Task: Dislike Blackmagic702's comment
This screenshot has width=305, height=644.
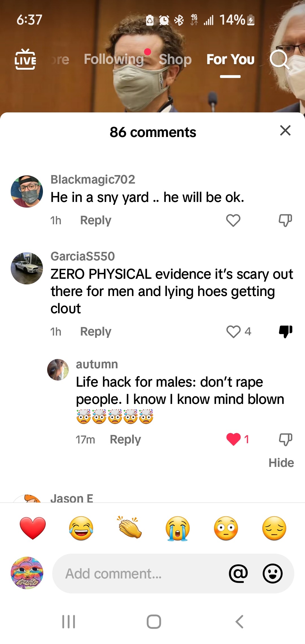Action: click(x=285, y=220)
